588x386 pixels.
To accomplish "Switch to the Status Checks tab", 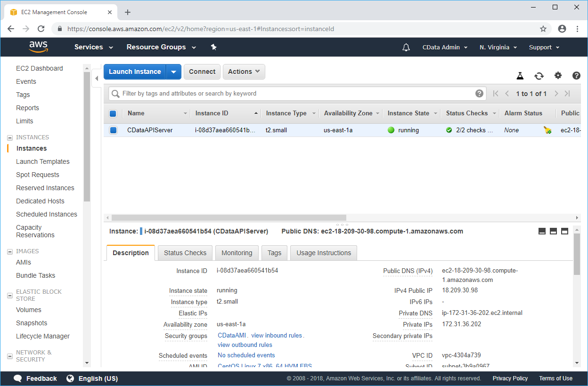I will [x=185, y=253].
